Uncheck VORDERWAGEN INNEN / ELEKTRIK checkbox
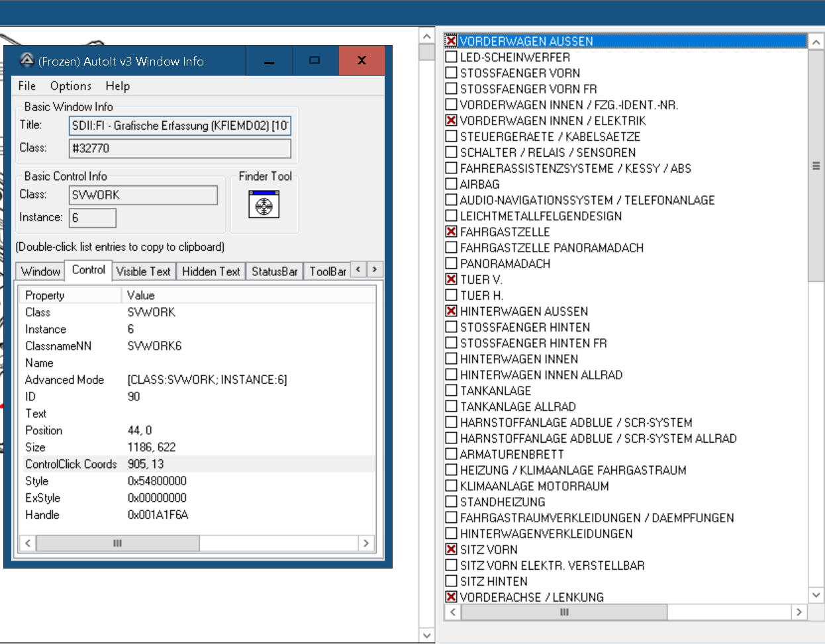 click(451, 120)
